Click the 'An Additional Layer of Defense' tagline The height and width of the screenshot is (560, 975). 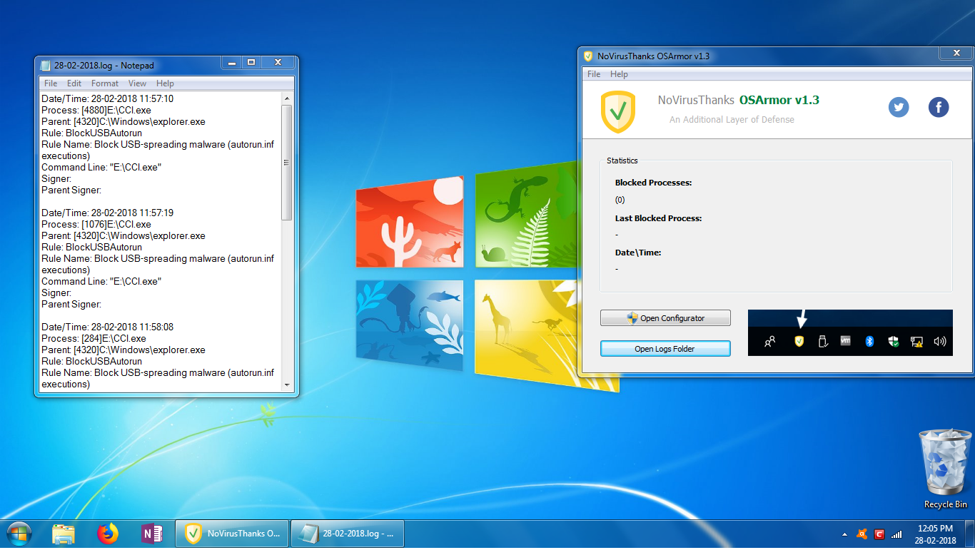coord(732,120)
